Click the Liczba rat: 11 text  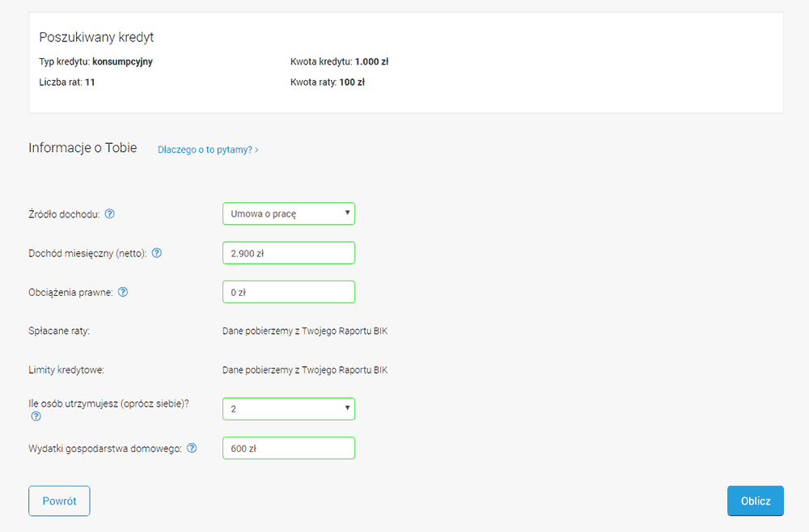[x=67, y=82]
